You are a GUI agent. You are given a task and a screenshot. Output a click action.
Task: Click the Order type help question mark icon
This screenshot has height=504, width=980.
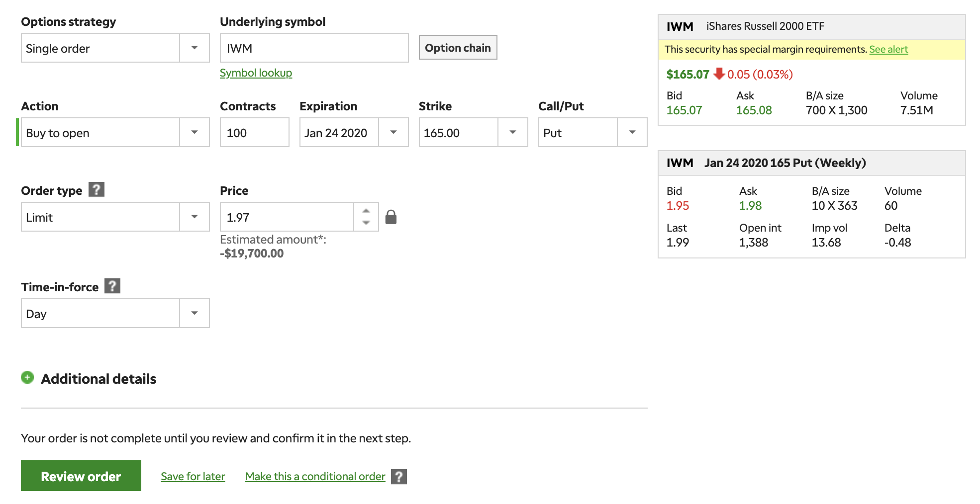(97, 190)
